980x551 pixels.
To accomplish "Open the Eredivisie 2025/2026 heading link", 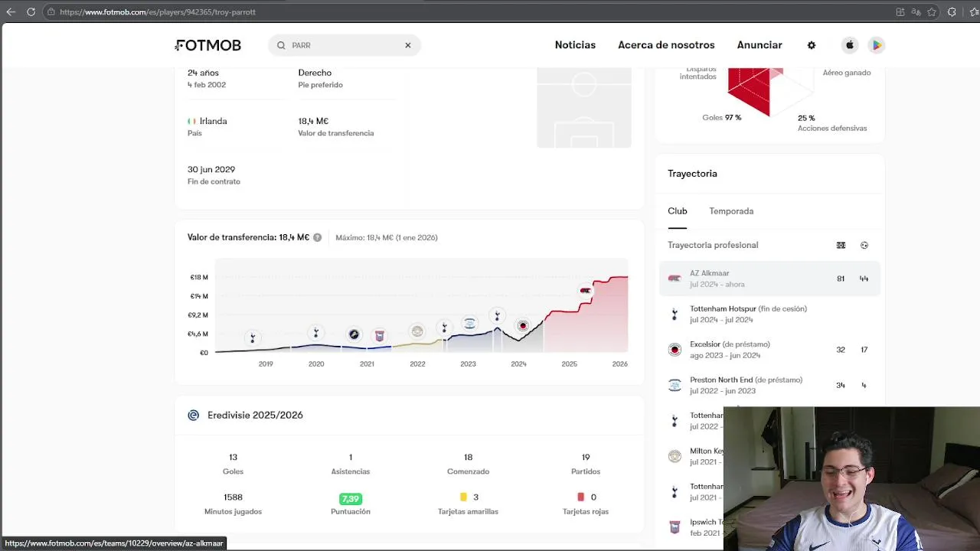I will (255, 415).
